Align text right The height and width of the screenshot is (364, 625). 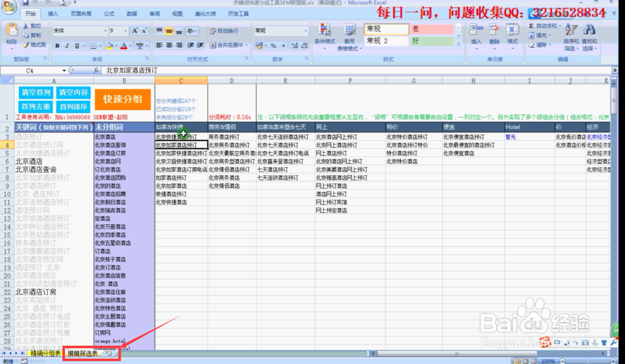tap(179, 45)
